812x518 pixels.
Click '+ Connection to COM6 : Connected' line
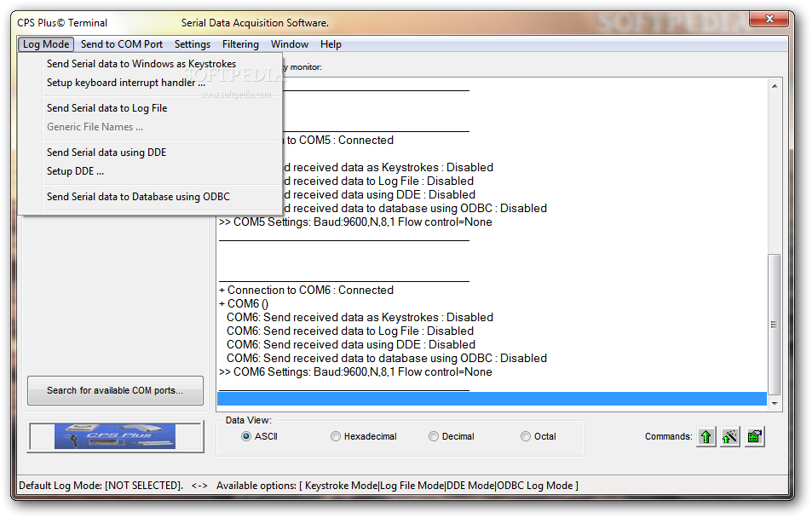(x=306, y=290)
